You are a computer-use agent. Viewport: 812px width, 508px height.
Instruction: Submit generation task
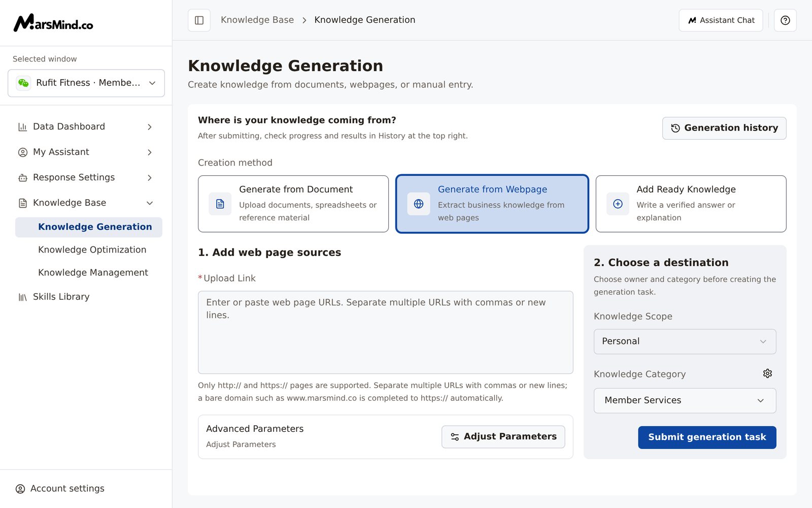pos(707,437)
